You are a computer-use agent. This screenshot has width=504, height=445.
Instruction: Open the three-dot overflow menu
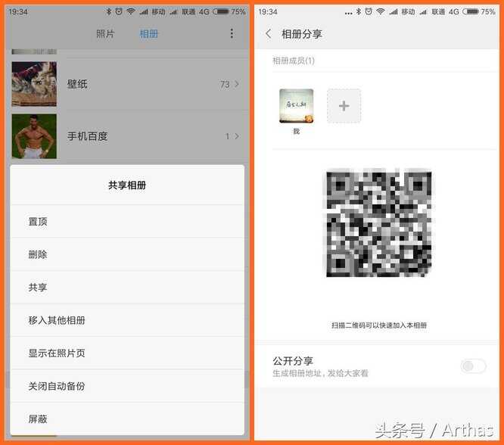click(x=232, y=33)
